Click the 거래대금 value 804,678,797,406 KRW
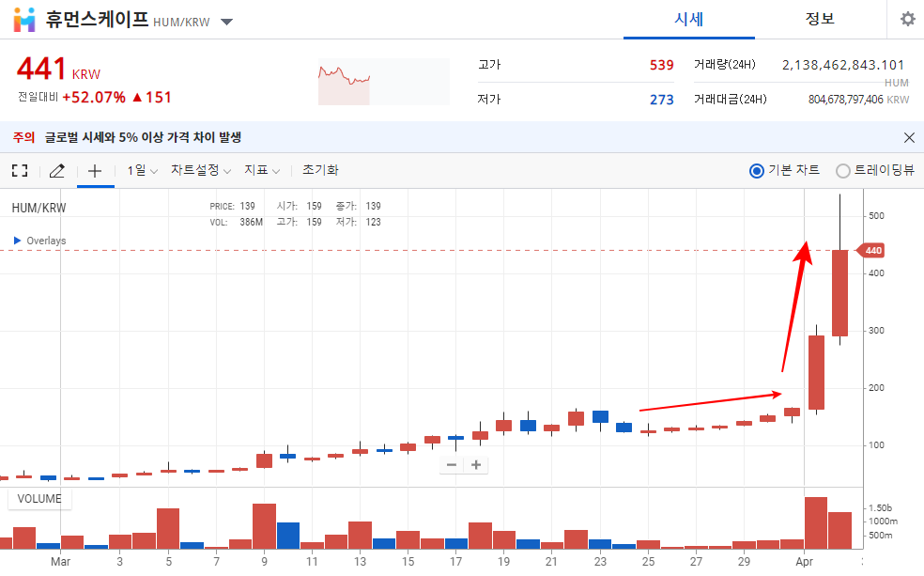 tap(858, 100)
